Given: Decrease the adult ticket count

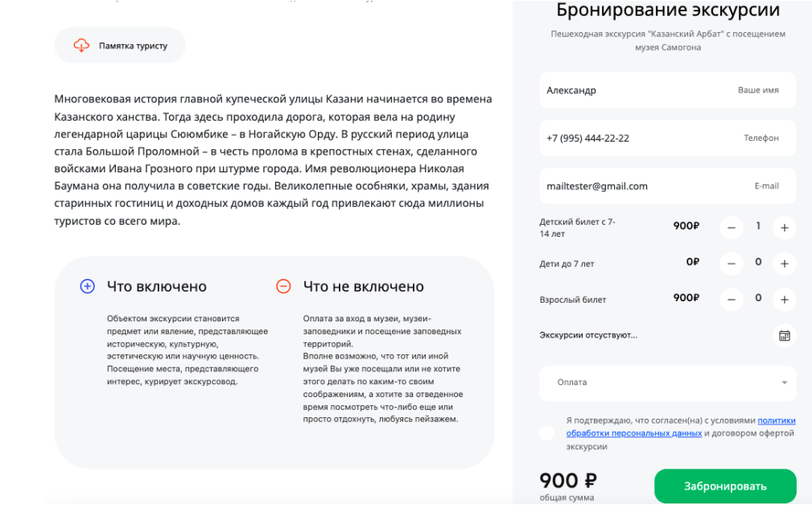Looking at the screenshot, I should click(x=731, y=300).
